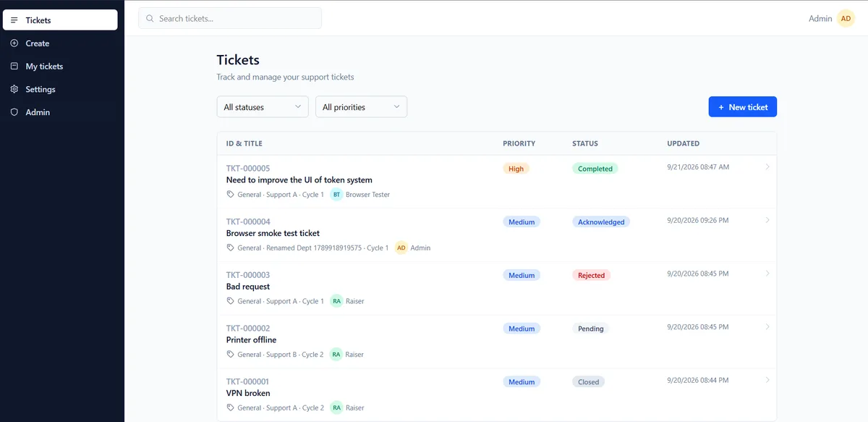Click the Completed status badge
The height and width of the screenshot is (422, 868).
(x=595, y=169)
